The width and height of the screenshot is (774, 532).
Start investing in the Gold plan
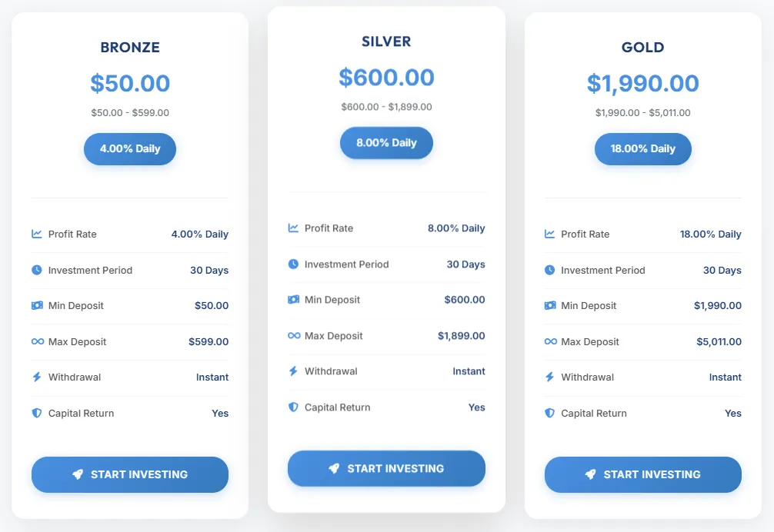(642, 474)
